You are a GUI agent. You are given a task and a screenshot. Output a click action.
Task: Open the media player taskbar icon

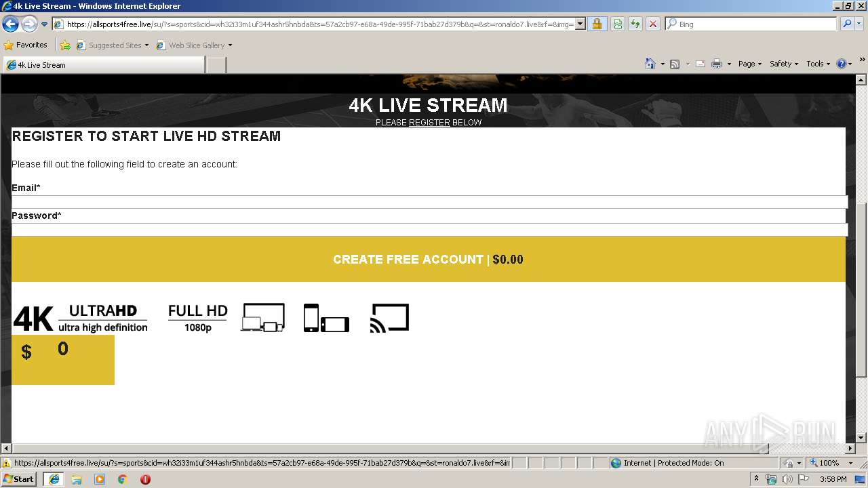pos(100,479)
